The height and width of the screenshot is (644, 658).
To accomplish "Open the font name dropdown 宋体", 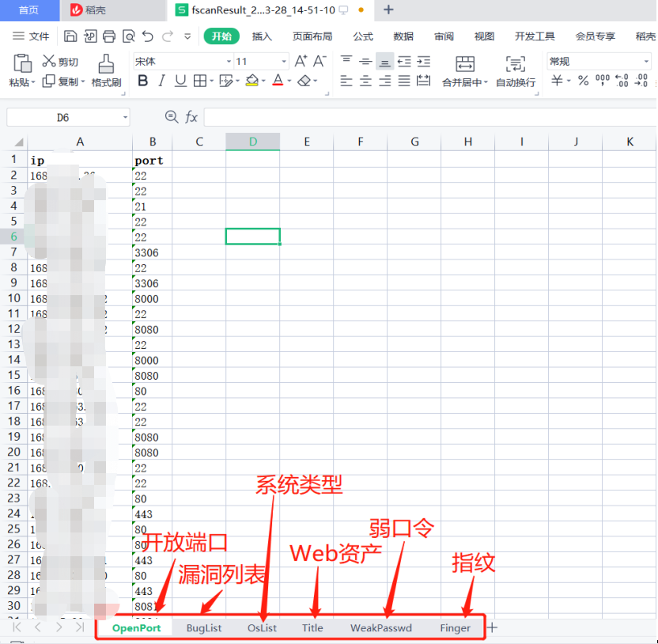I will pyautogui.click(x=229, y=62).
